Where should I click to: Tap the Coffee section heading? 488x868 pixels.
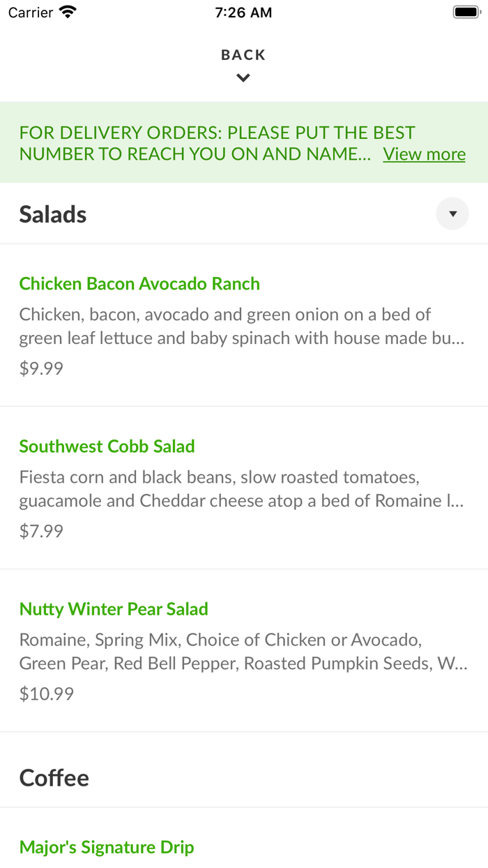click(54, 777)
